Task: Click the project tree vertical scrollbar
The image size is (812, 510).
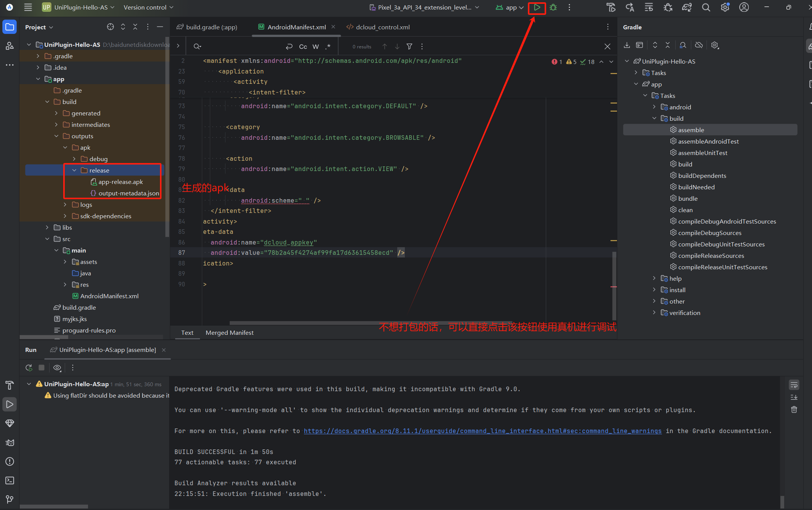Action: (167, 137)
